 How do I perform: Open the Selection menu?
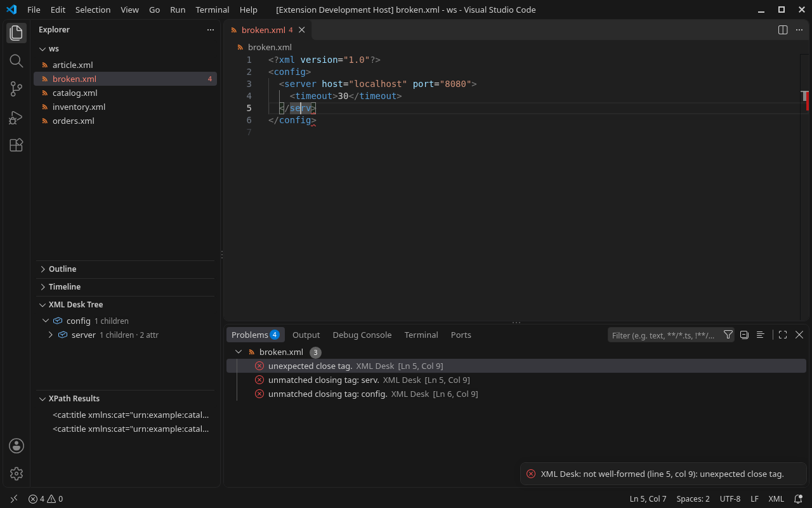(x=93, y=10)
